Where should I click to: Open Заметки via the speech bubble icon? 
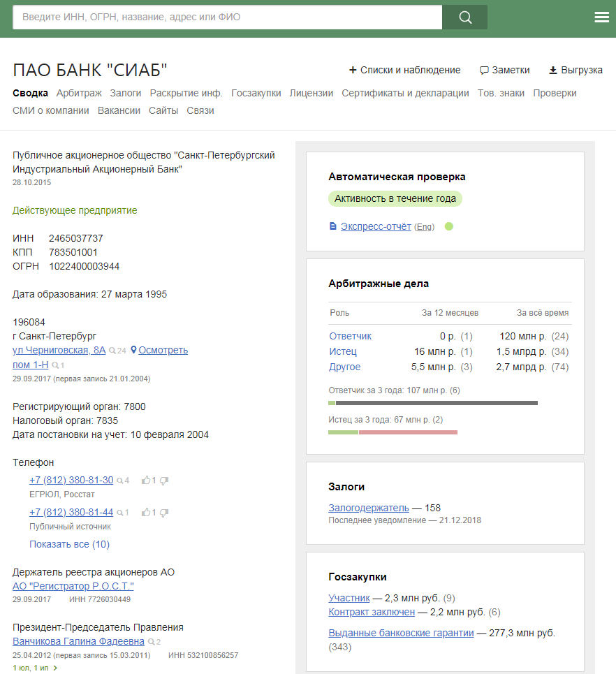[484, 71]
